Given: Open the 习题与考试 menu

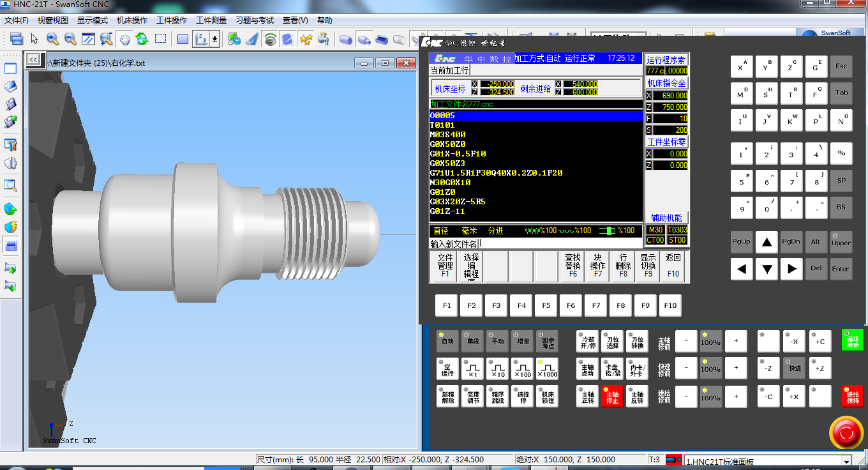Looking at the screenshot, I should 255,20.
